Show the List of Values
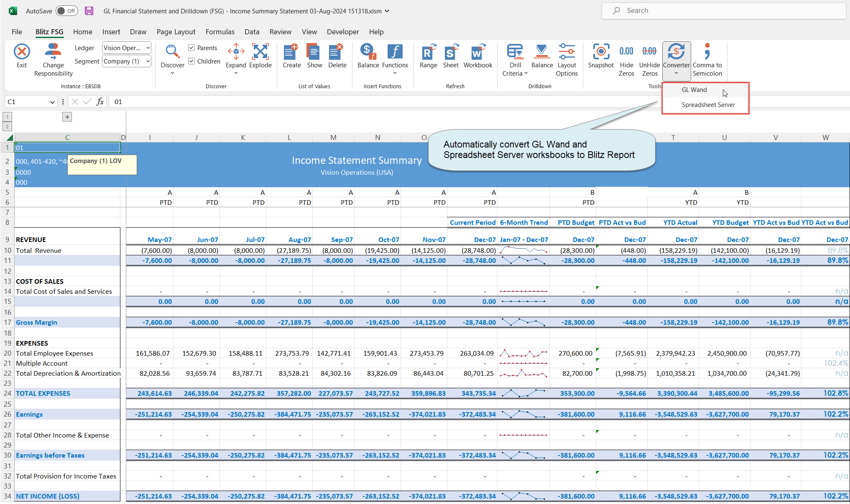 [314, 56]
